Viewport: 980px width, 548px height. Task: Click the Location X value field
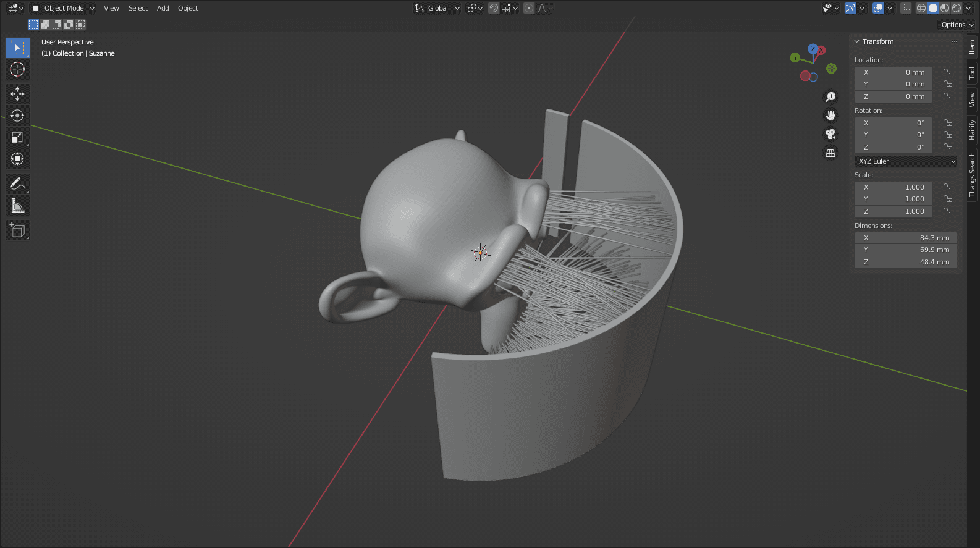click(x=893, y=72)
